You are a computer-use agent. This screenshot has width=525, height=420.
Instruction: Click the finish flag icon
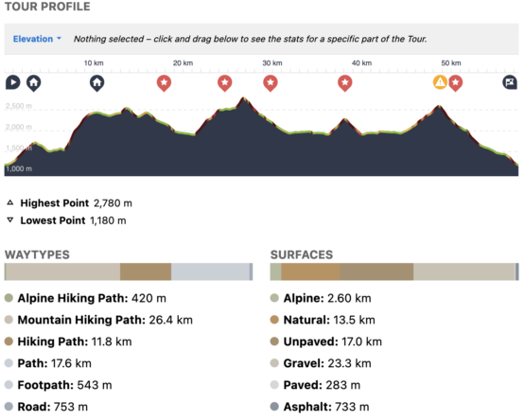coord(510,82)
